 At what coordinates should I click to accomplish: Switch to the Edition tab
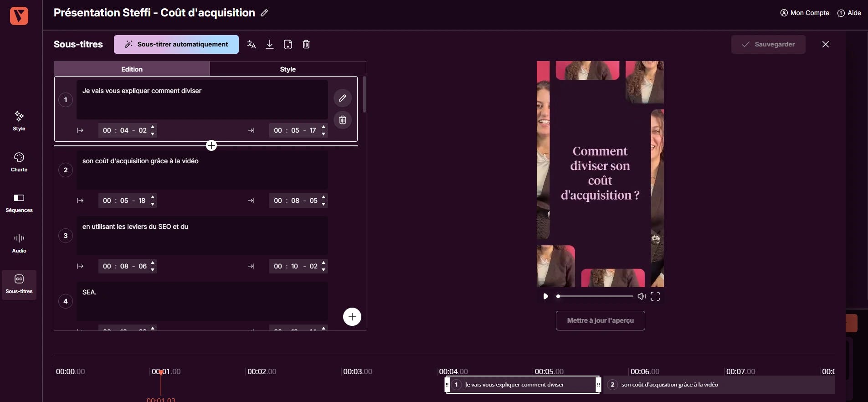point(132,69)
